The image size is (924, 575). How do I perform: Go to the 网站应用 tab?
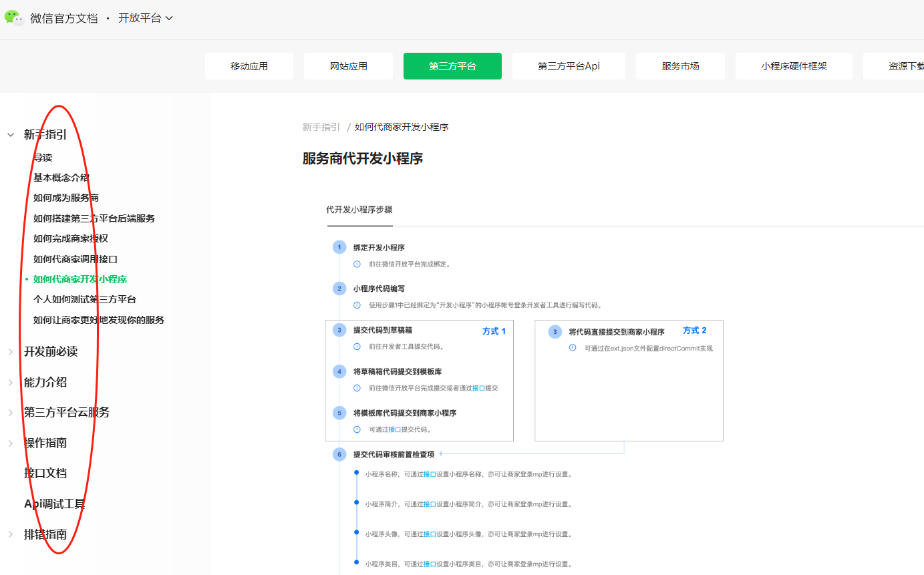tap(349, 66)
